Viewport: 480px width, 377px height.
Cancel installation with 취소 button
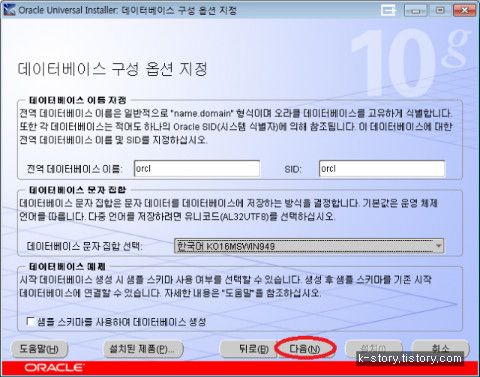click(440, 348)
